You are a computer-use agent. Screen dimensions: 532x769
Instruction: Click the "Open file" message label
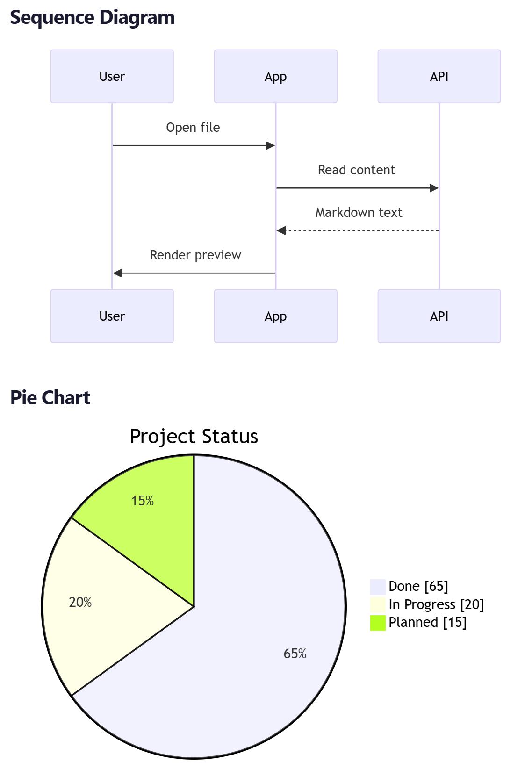coord(193,128)
